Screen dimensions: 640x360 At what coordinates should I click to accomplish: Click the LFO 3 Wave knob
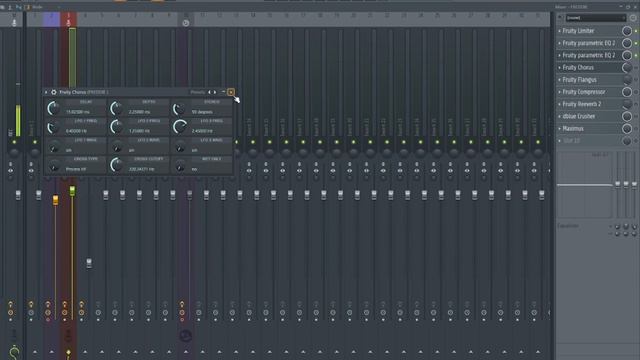[x=179, y=147]
